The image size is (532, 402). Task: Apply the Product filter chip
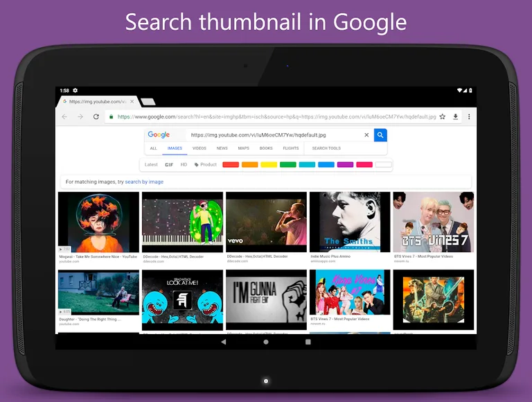coord(205,165)
